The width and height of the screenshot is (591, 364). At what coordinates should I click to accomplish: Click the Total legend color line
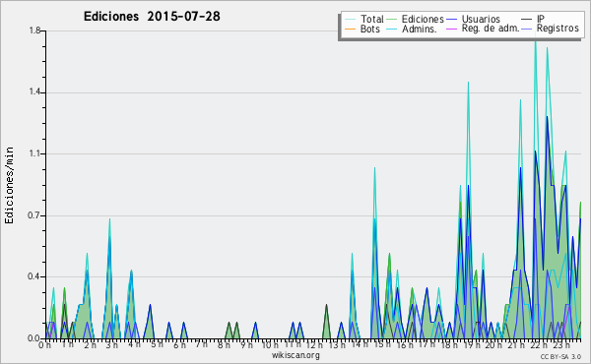(x=350, y=20)
